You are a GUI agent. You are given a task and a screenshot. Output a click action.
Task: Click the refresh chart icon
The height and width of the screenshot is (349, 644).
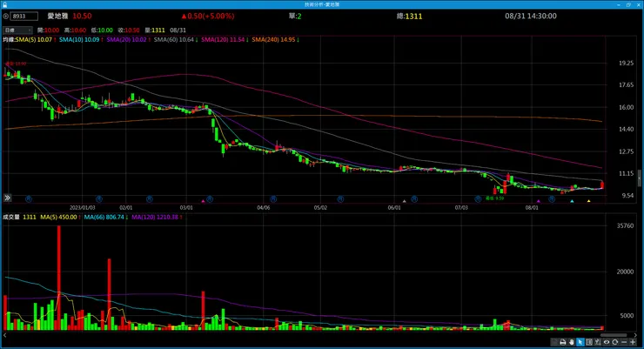coord(614,342)
